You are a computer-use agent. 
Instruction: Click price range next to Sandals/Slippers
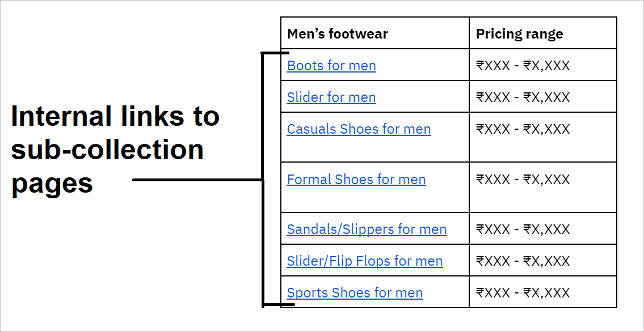[x=543, y=228]
